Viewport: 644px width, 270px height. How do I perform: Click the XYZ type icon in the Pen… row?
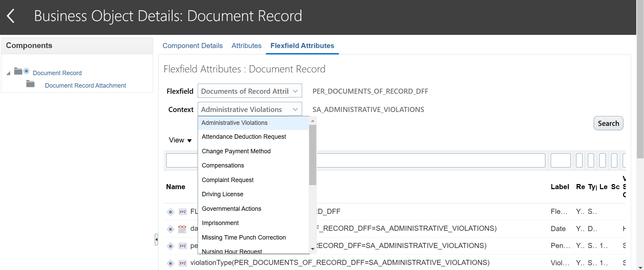(182, 246)
